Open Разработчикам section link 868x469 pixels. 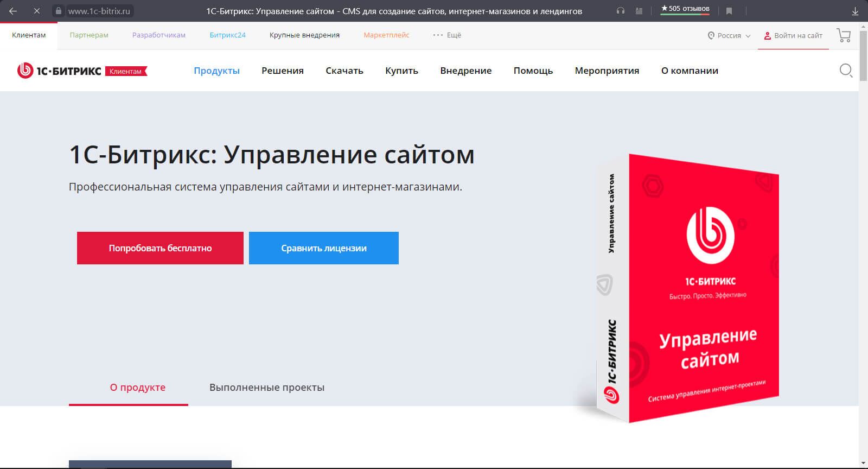click(x=159, y=35)
